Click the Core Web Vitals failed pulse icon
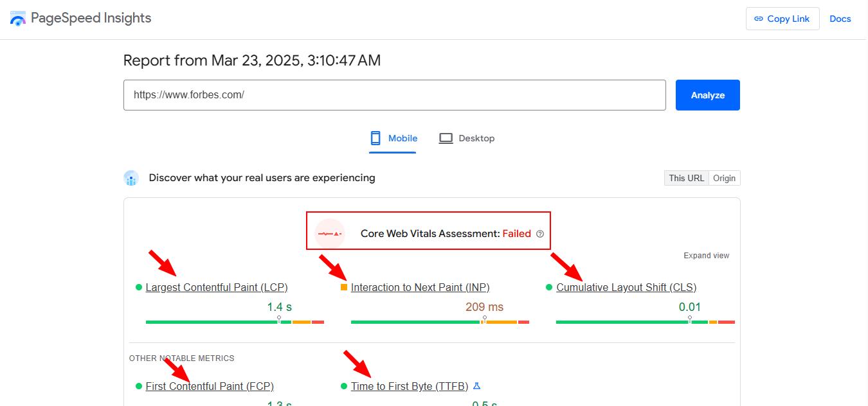Image resolution: width=868 pixels, height=406 pixels. coord(330,234)
